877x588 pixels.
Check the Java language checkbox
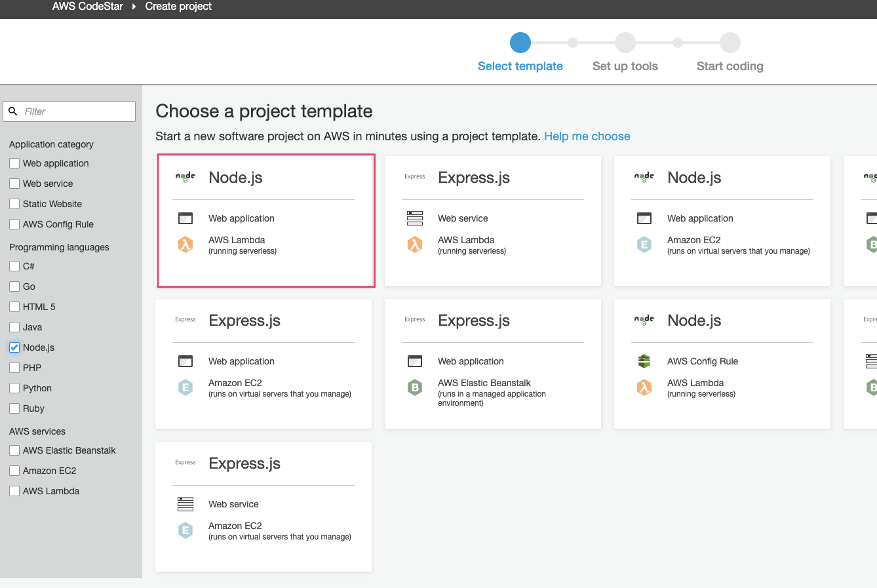click(14, 327)
